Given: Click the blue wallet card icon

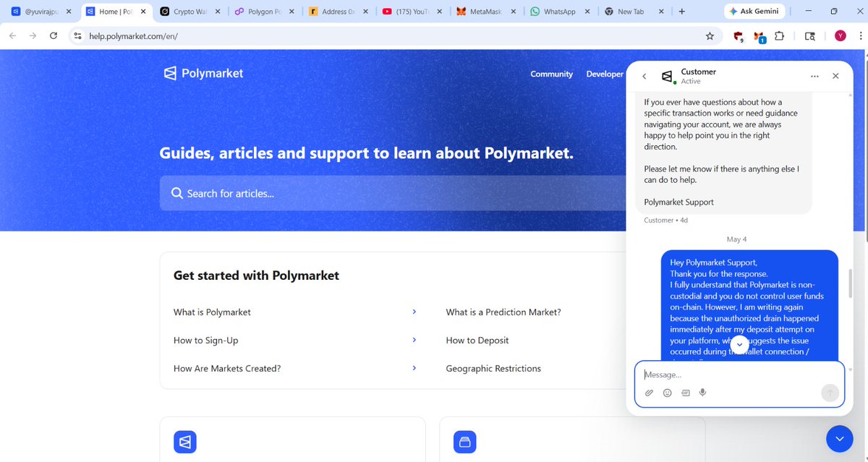Looking at the screenshot, I should coord(465,442).
